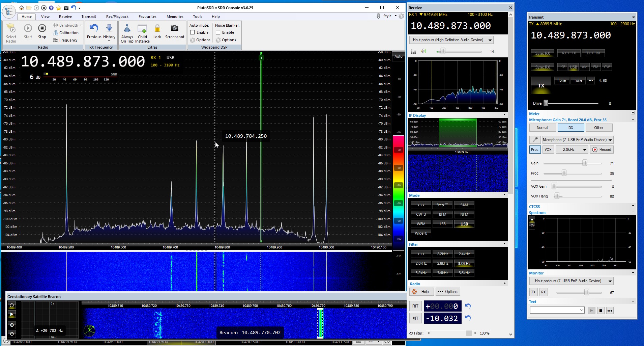The height and width of the screenshot is (346, 644).
Task: Click the Lock padlock icon
Action: (157, 28)
